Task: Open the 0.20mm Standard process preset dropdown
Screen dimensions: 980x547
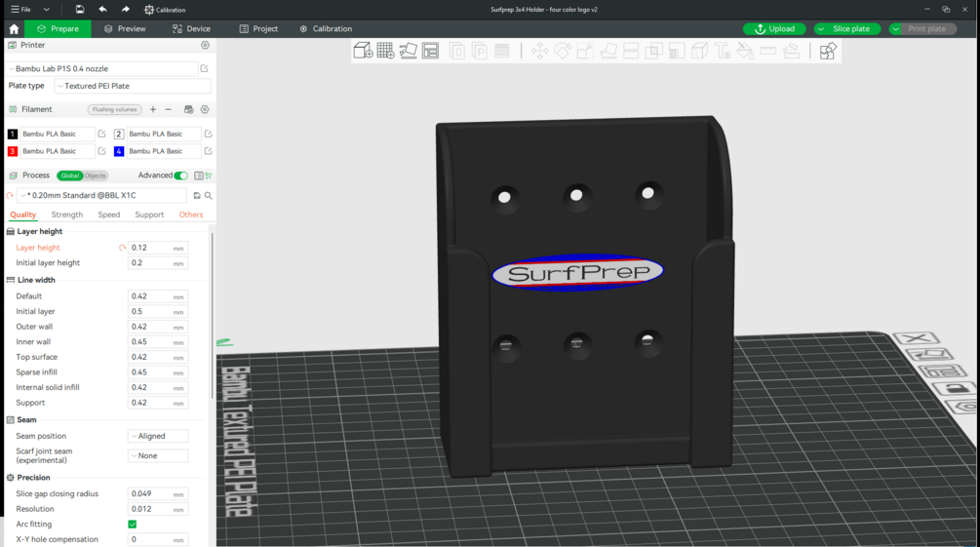Action: (x=101, y=196)
